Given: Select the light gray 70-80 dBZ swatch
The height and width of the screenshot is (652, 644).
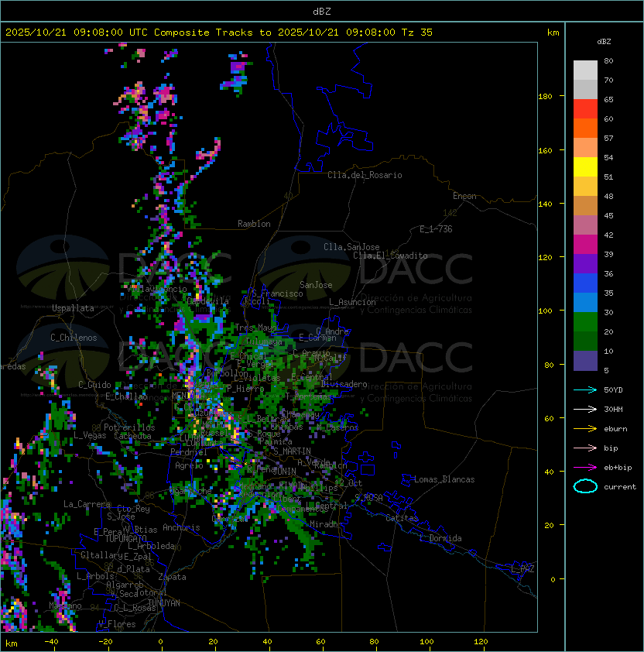Looking at the screenshot, I should point(585,70).
